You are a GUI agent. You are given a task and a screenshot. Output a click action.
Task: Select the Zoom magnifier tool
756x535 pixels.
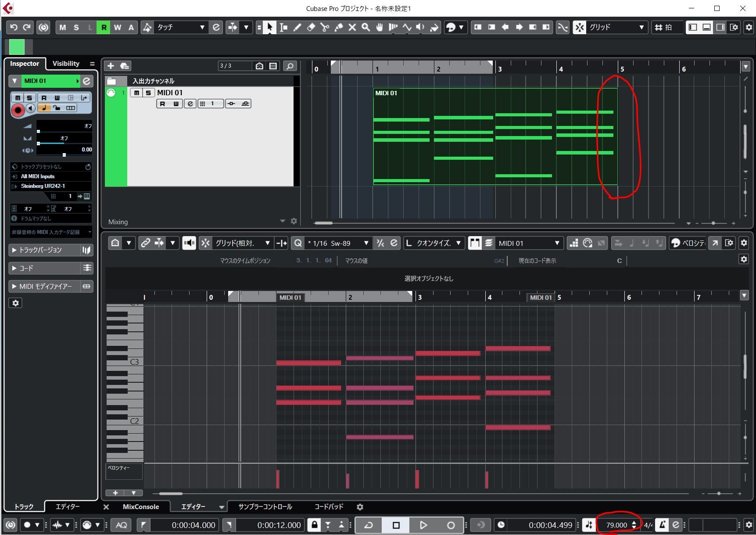tap(365, 27)
